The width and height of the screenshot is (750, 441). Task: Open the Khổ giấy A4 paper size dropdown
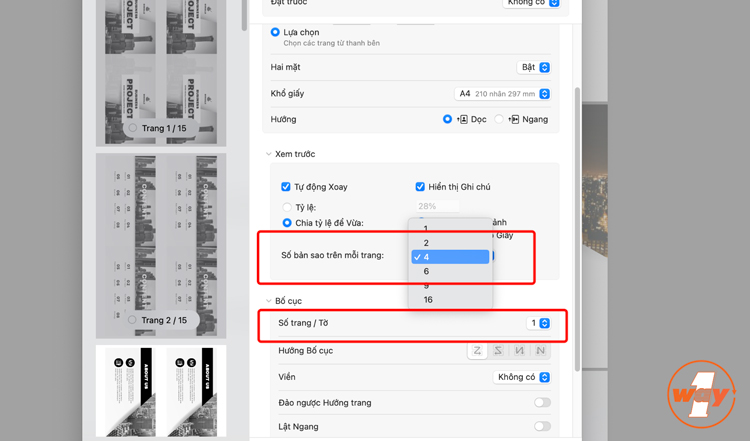tap(502, 94)
